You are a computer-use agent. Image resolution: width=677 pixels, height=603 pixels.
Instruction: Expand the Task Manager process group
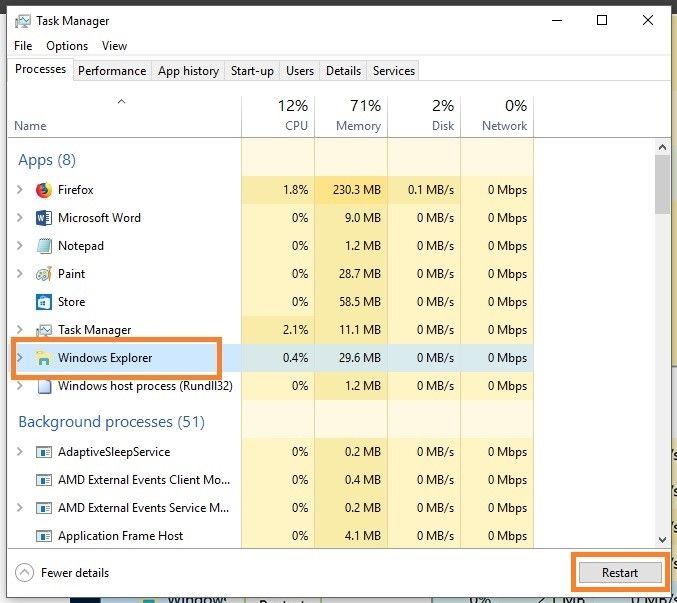point(19,330)
